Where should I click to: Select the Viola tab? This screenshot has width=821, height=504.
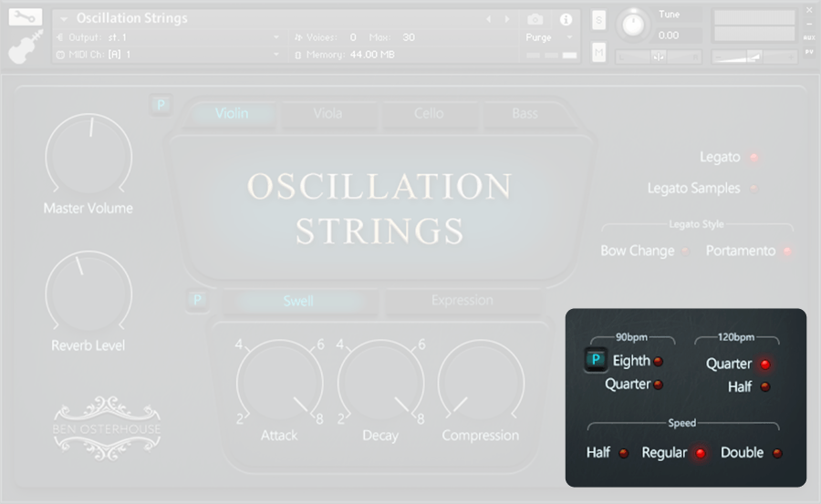tap(327, 113)
